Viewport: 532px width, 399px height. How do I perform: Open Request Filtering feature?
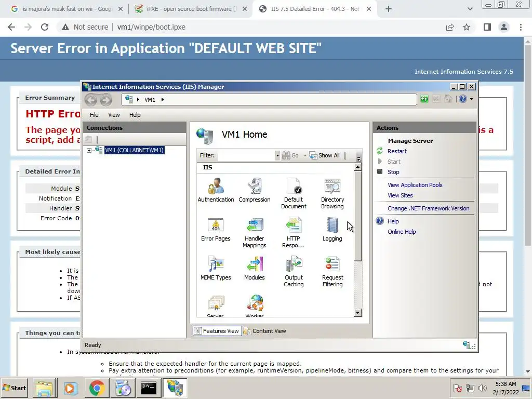pyautogui.click(x=332, y=272)
